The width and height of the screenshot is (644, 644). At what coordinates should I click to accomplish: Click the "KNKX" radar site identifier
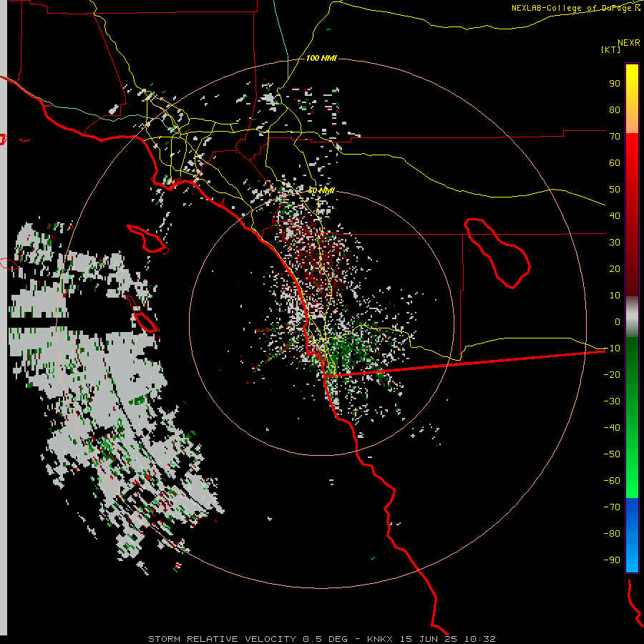(380, 639)
